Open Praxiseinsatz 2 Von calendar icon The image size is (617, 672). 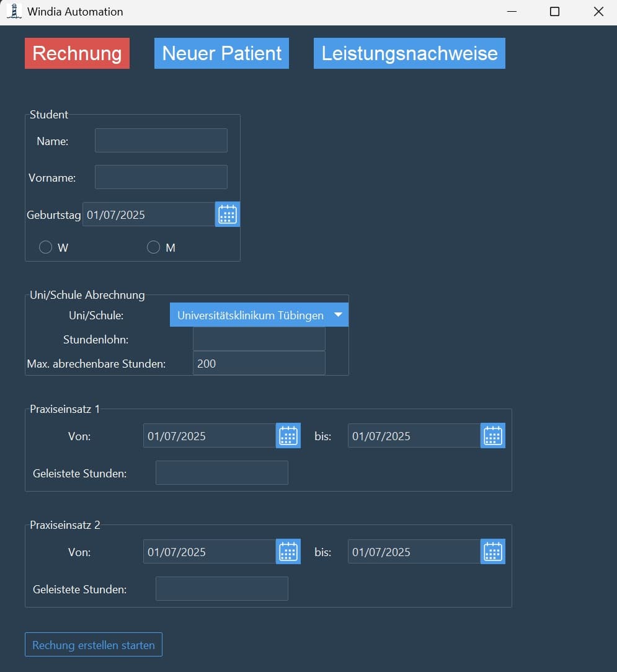(x=288, y=552)
